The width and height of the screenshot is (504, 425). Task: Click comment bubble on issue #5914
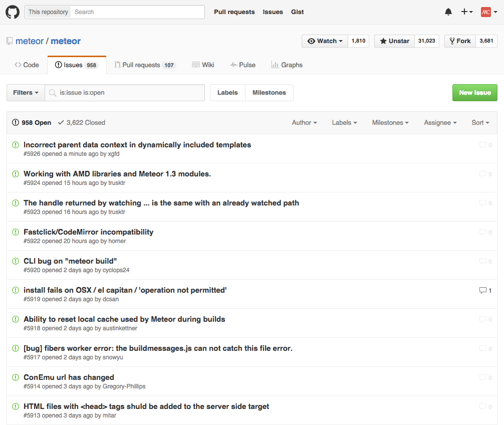tap(485, 377)
